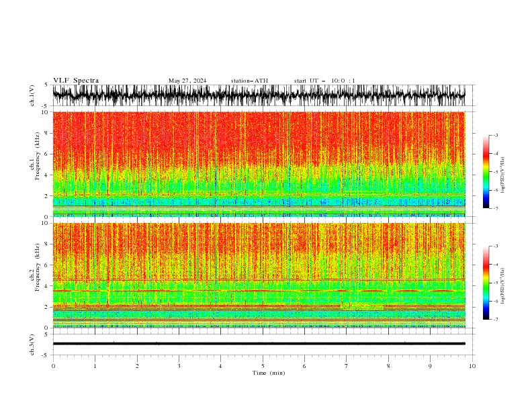Click the ch.1 color bar log(PSD) label
This screenshot has width=532, height=411.
pyautogui.click(x=503, y=175)
